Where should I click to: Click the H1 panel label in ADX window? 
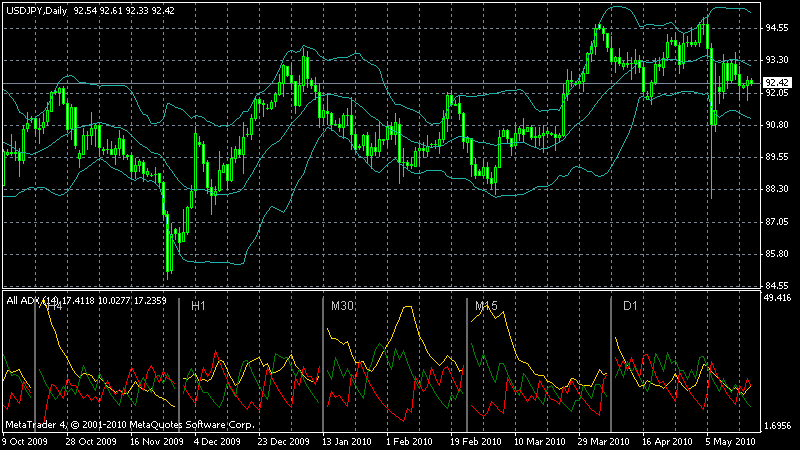(198, 306)
